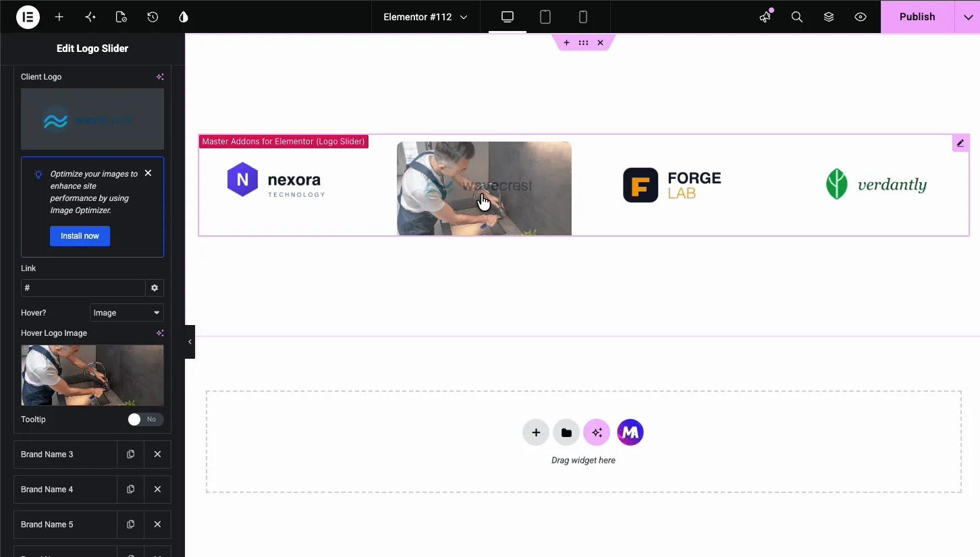Open Master Addons templates button
This screenshot has height=557, width=980.
630,433
